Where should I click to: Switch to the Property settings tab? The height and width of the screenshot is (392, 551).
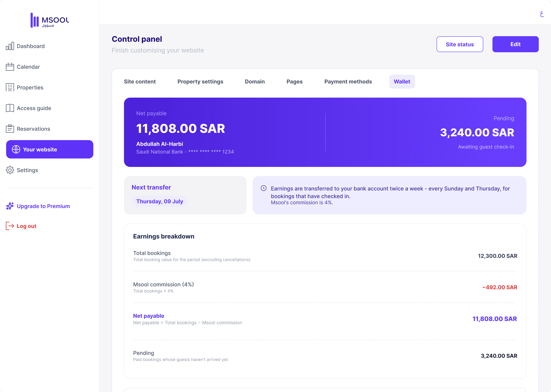[200, 82]
